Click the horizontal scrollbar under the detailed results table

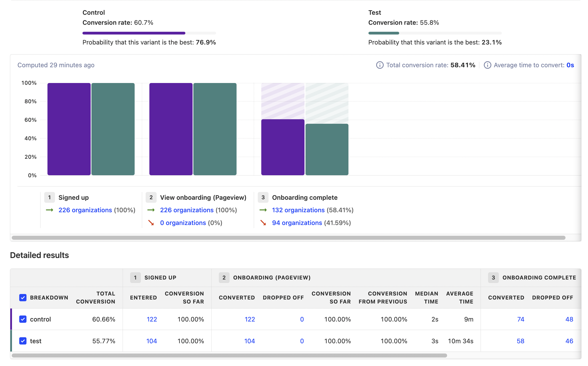pos(230,355)
